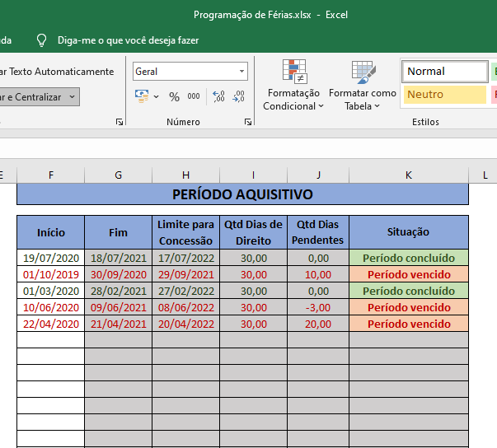
Task: Expand the Geral number format dropdown
Action: [x=241, y=72]
